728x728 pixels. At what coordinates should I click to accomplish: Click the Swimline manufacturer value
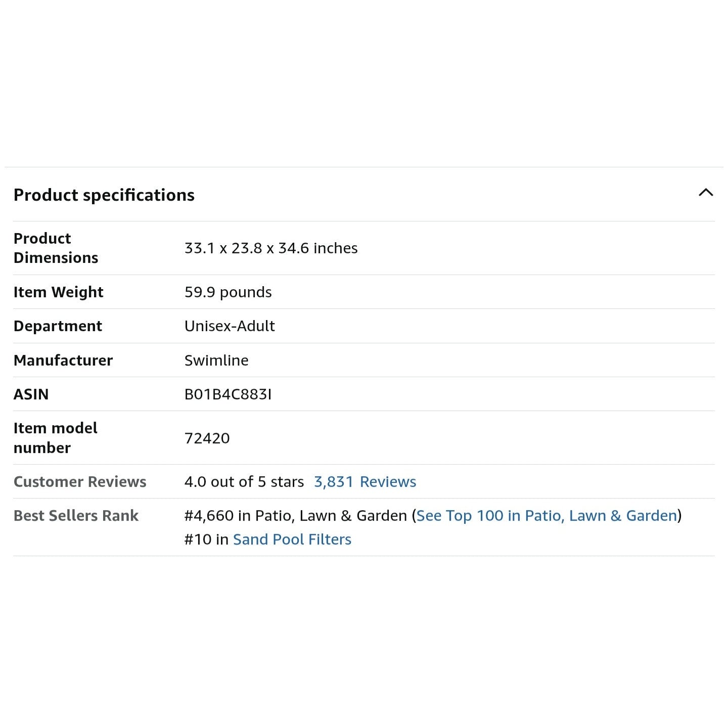coord(216,360)
